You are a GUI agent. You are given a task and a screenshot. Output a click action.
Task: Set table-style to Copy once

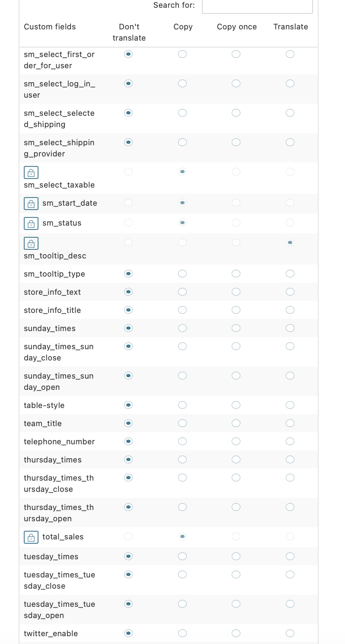(x=236, y=405)
